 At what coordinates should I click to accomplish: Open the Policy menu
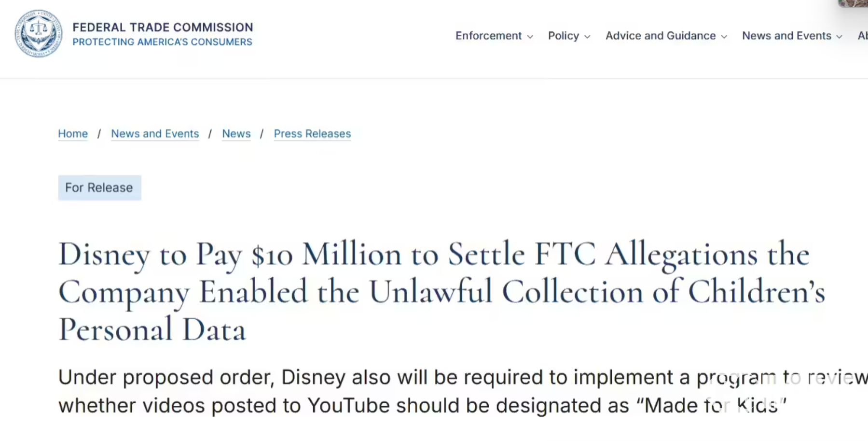(x=563, y=36)
